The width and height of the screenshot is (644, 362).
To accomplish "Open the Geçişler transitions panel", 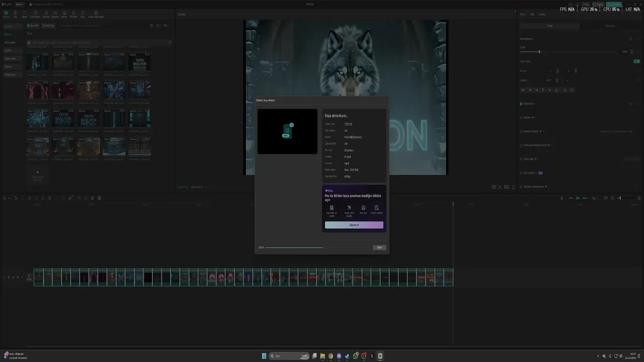I will pos(55,14).
